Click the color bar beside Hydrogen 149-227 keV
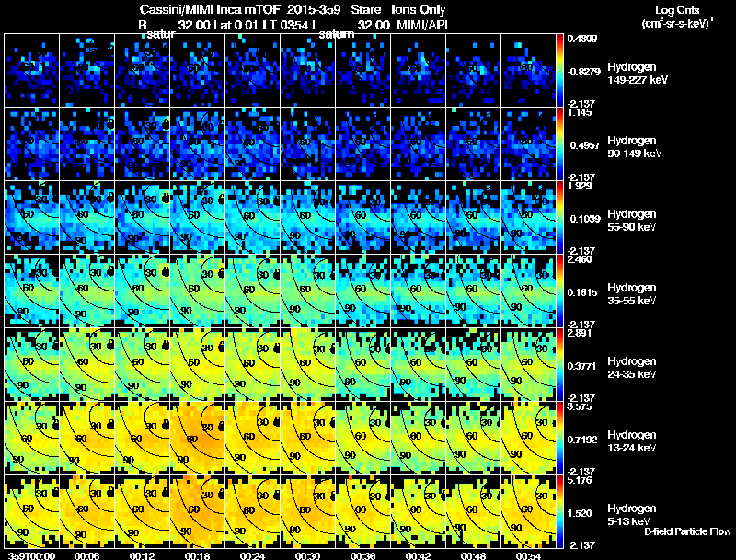Screen dimensions: 736x560 (x=559, y=71)
